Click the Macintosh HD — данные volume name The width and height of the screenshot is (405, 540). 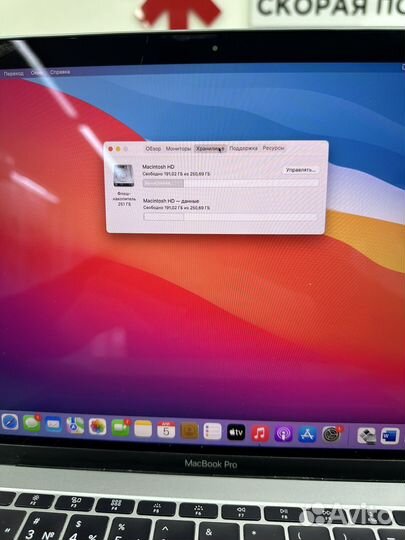tap(171, 201)
